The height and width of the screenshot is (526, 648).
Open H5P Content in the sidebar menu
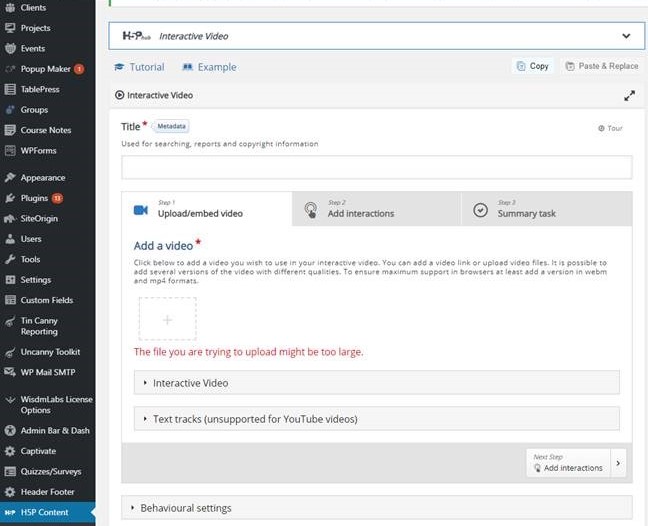[48, 512]
